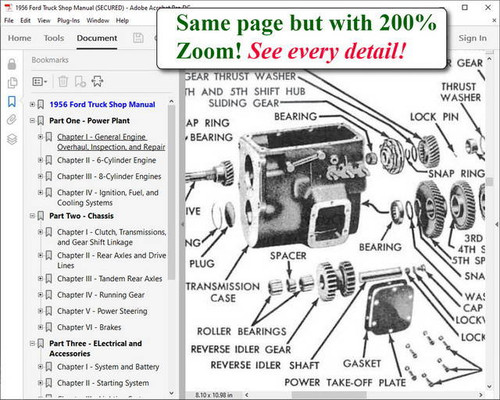Viewport: 500px width, 400px height.
Task: Click the document horizontal scroll right arrow
Action: (x=481, y=395)
